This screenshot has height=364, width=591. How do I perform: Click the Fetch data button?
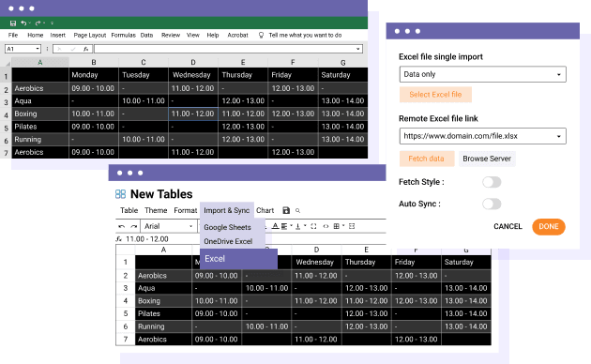[426, 159]
